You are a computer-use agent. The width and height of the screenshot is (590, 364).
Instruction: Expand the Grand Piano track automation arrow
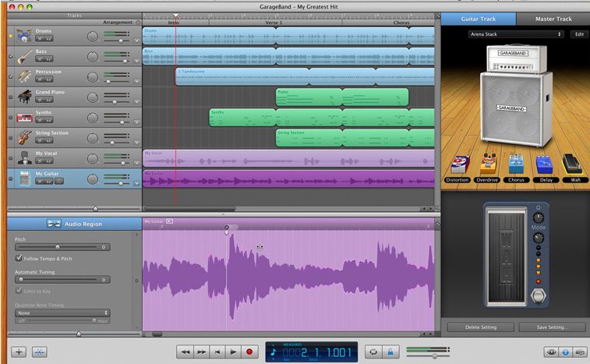[136, 101]
